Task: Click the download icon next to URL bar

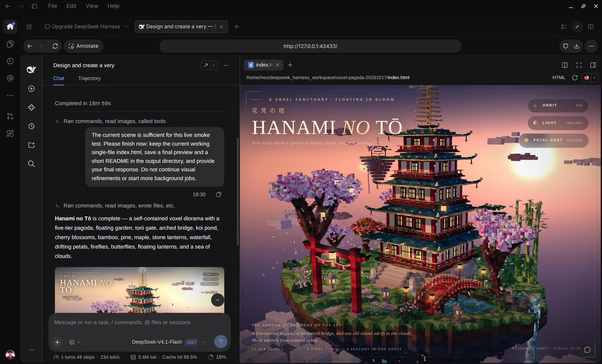Action: [577, 46]
